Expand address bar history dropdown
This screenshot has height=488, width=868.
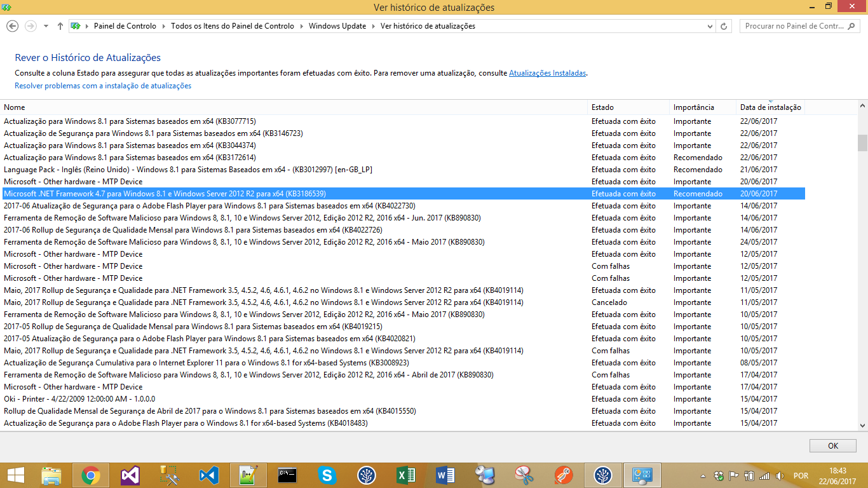[710, 26]
